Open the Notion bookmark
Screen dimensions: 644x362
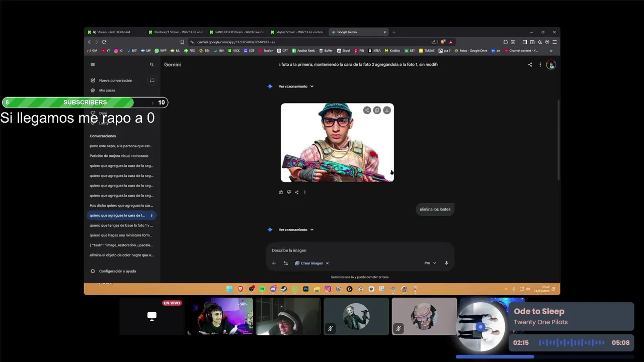pos(266,51)
